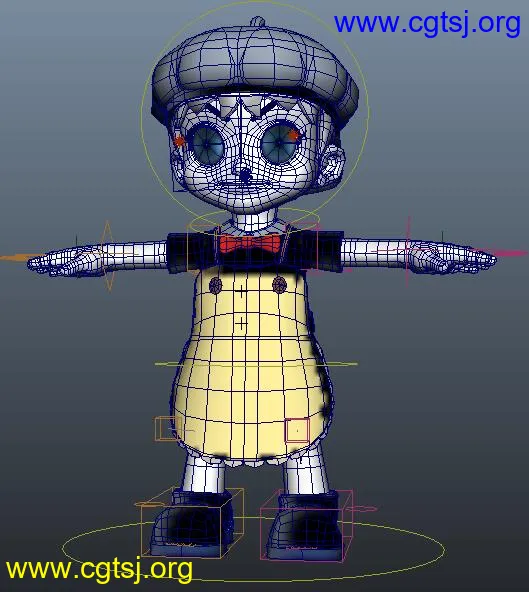This screenshot has height=592, width=529.
Task: Select the knob on top of hat
Action: tap(258, 21)
